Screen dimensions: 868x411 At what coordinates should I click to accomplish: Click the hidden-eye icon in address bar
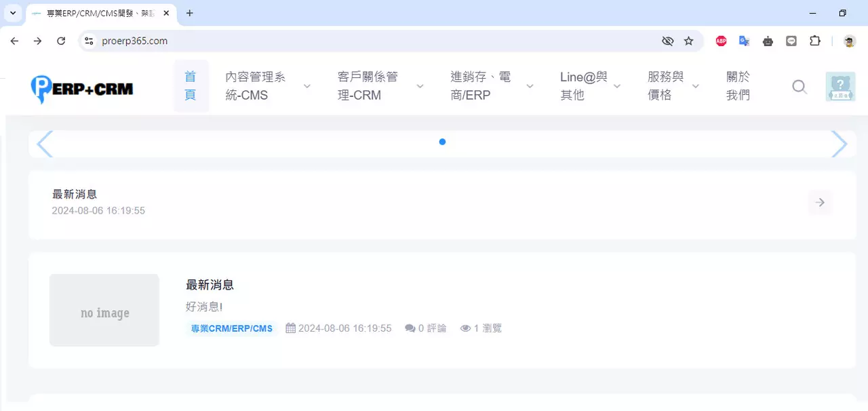(667, 41)
